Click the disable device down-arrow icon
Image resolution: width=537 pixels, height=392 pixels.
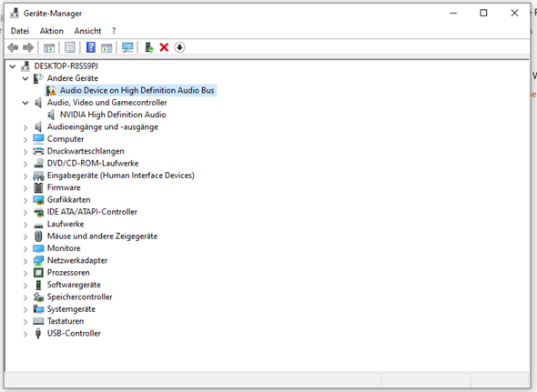pos(179,47)
